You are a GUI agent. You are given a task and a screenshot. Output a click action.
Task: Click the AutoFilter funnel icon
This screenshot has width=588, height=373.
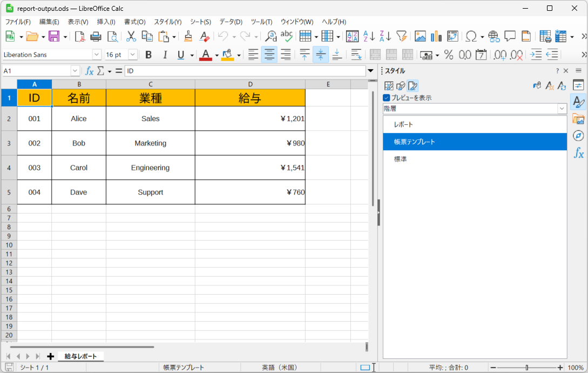coord(401,36)
